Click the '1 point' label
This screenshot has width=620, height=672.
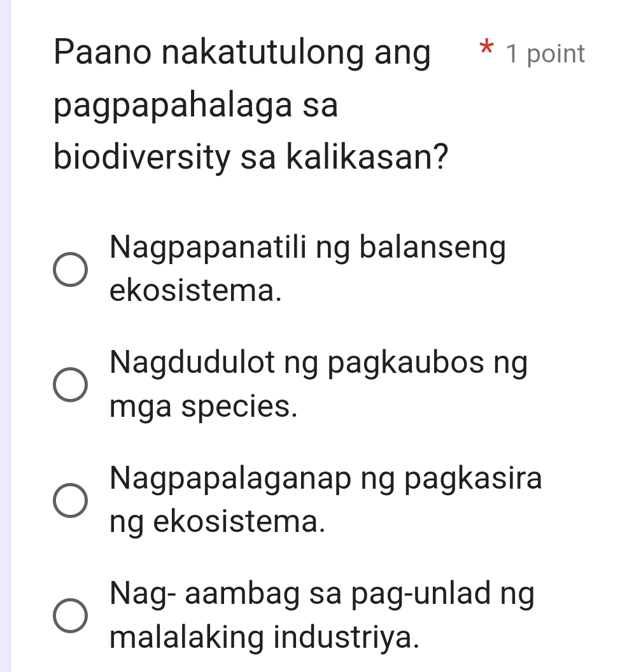546,54
